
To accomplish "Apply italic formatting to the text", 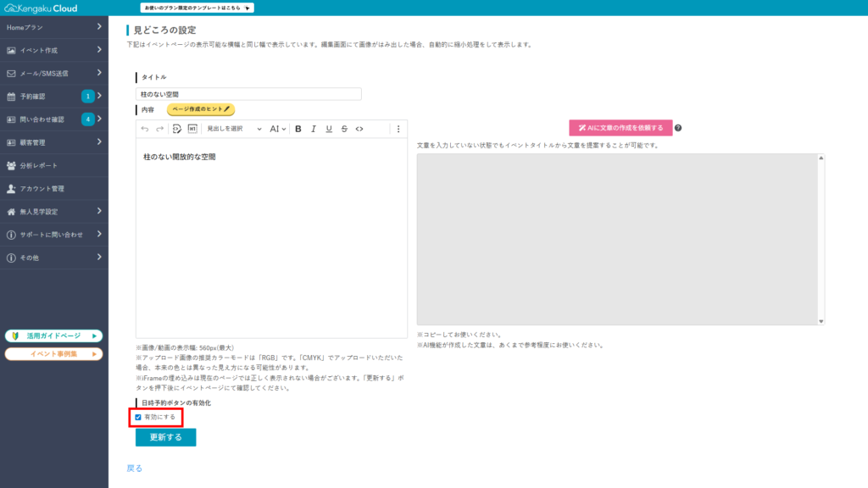I will coord(314,128).
